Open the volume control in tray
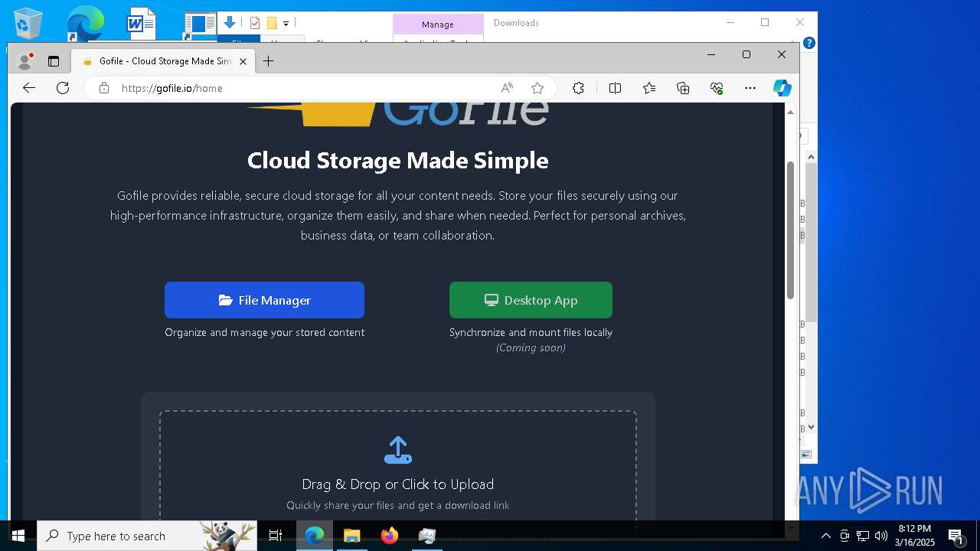Viewport: 980px width, 551px height. (x=880, y=536)
